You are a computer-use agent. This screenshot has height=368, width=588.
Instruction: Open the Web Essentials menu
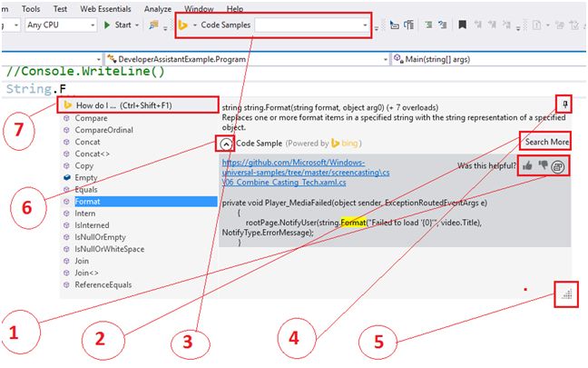(105, 9)
